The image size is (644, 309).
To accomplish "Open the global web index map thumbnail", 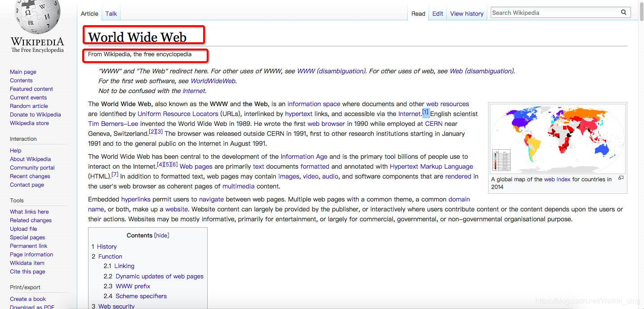I will coord(557,139).
